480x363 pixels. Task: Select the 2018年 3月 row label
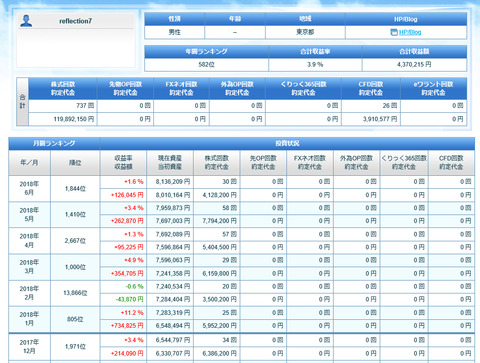29,267
